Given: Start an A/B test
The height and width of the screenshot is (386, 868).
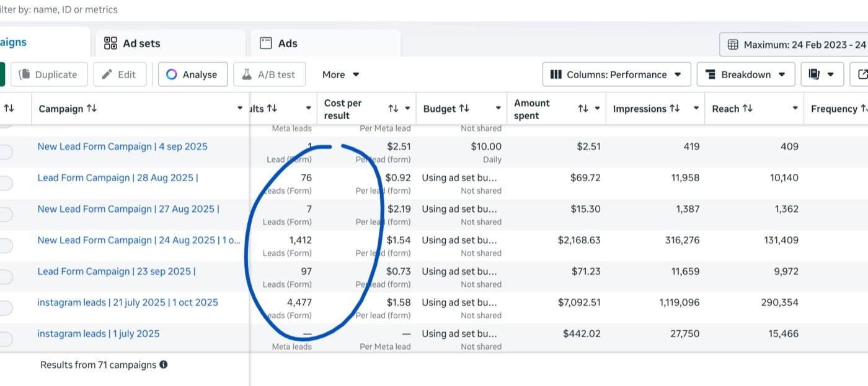Looking at the screenshot, I should click(268, 74).
